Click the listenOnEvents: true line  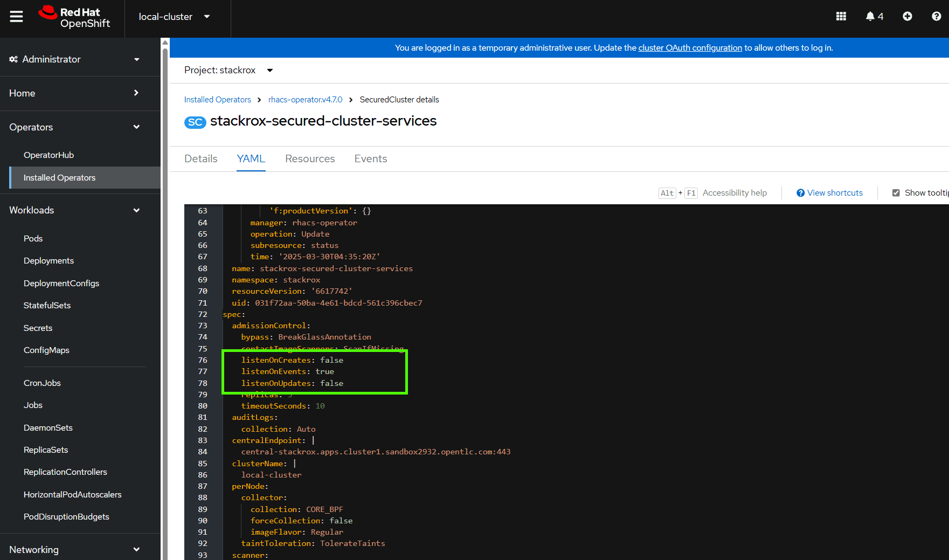(288, 371)
